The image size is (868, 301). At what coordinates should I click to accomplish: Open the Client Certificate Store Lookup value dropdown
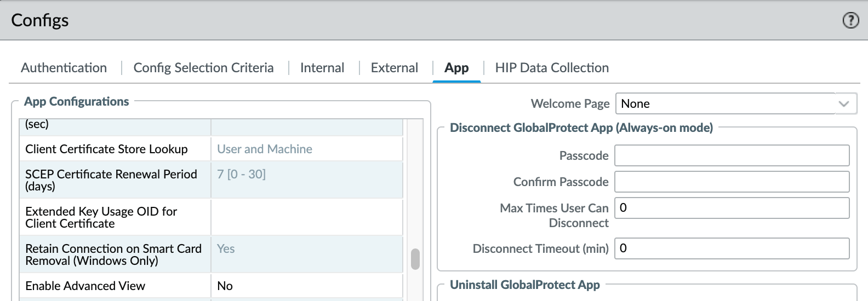click(x=307, y=149)
